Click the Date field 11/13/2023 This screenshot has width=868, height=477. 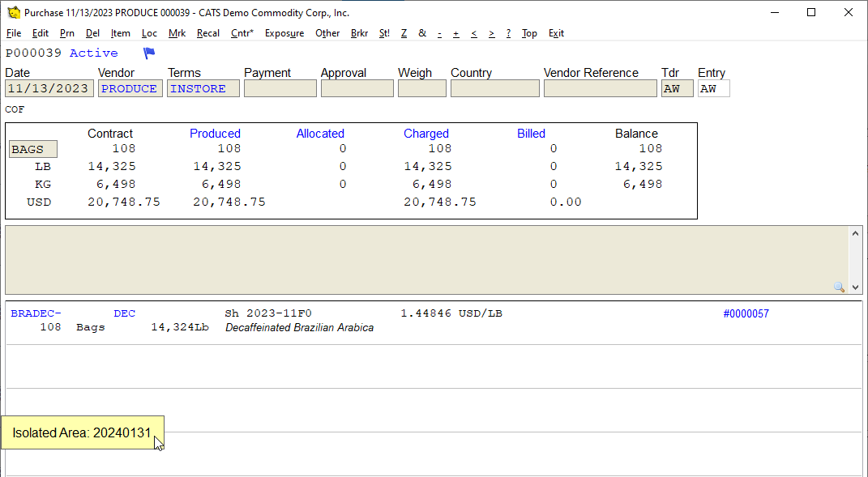tap(49, 88)
